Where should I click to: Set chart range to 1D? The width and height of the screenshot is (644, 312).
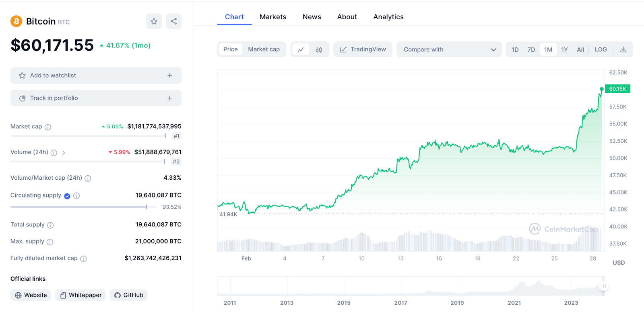(x=515, y=49)
